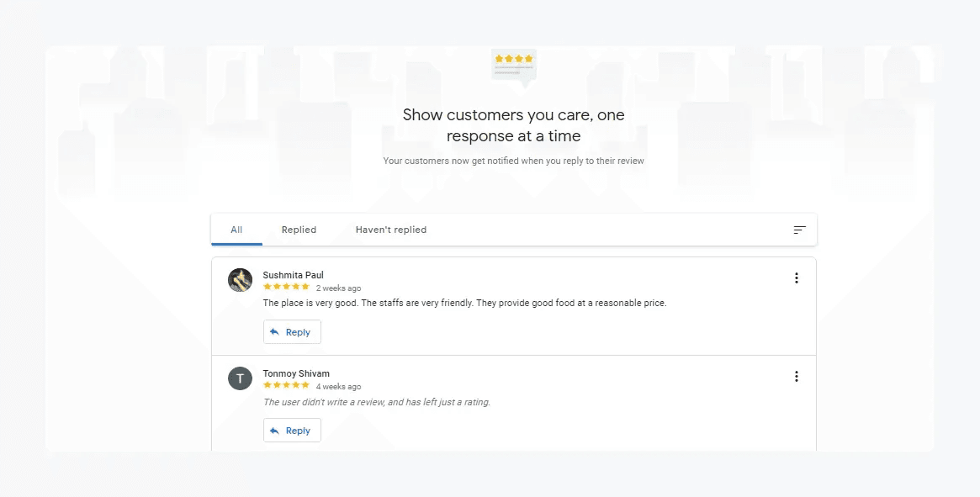
Task: Click the star review illustration at top
Action: click(514, 66)
